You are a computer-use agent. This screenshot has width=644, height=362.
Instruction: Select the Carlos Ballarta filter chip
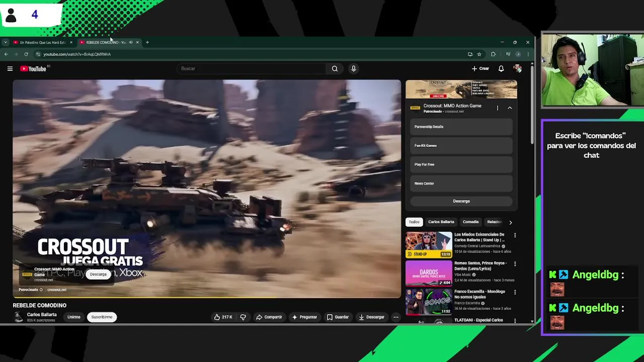[x=441, y=222]
